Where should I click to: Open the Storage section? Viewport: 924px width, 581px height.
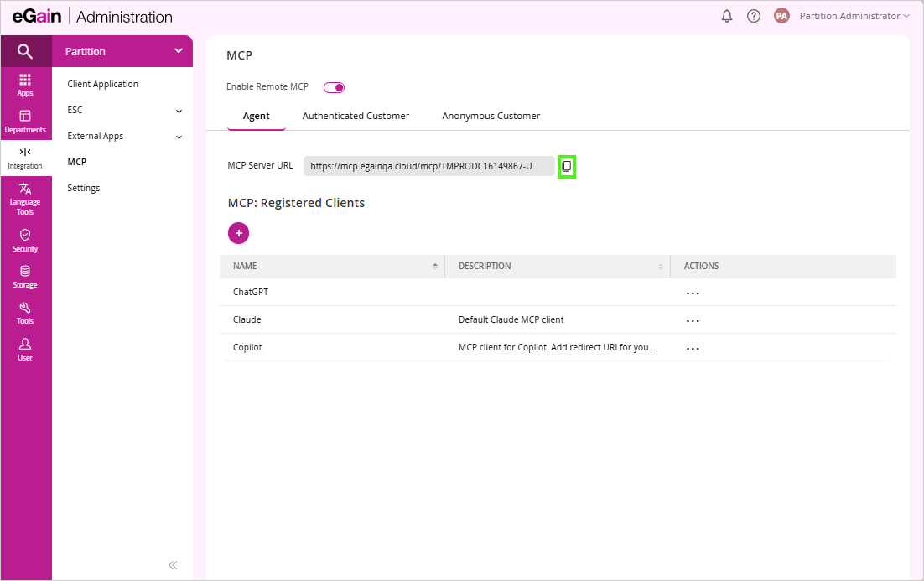click(x=25, y=277)
